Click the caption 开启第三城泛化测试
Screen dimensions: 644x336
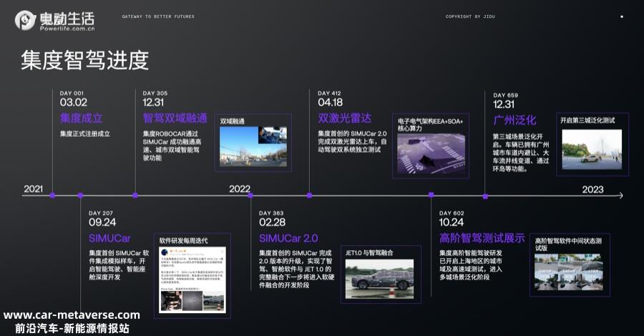(x=587, y=120)
